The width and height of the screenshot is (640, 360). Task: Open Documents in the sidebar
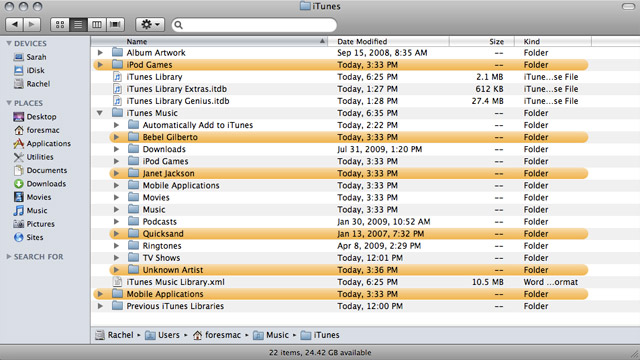[x=40, y=170]
